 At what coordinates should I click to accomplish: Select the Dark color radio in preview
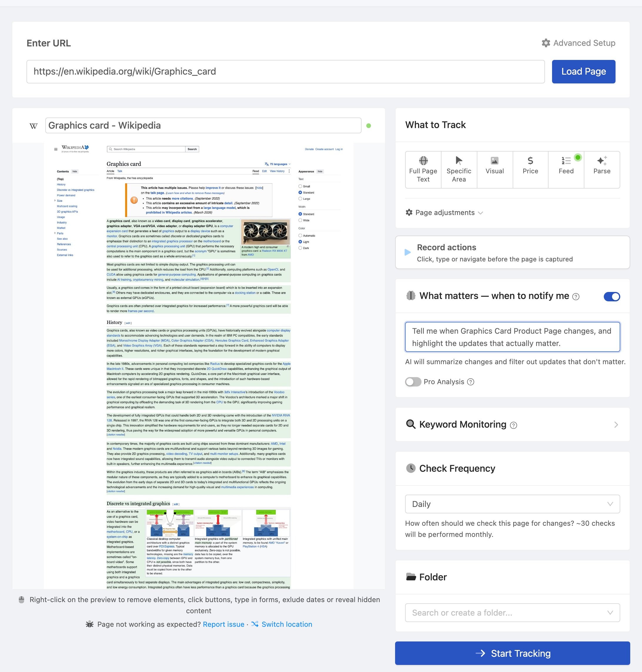click(x=300, y=248)
